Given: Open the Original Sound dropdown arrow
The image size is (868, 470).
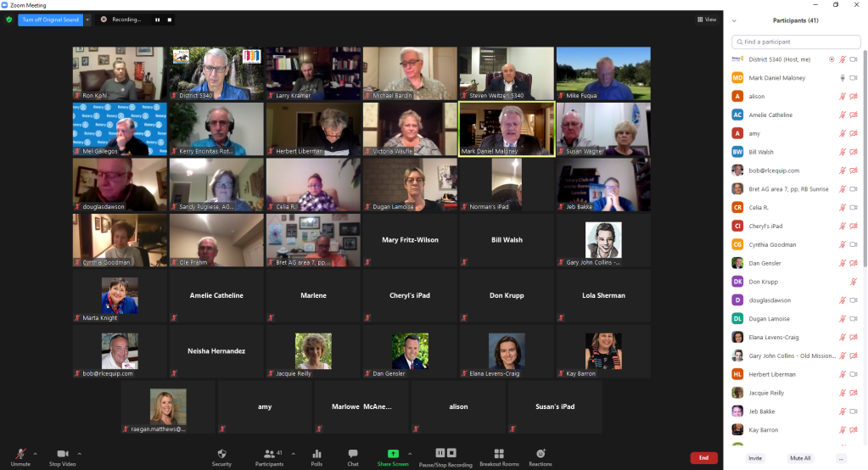Looking at the screenshot, I should point(87,19).
